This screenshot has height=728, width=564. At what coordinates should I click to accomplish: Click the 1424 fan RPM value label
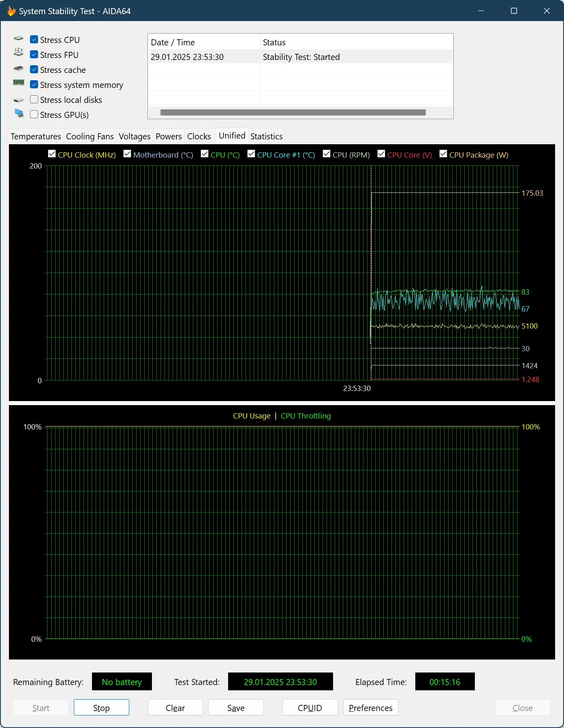pyautogui.click(x=530, y=366)
